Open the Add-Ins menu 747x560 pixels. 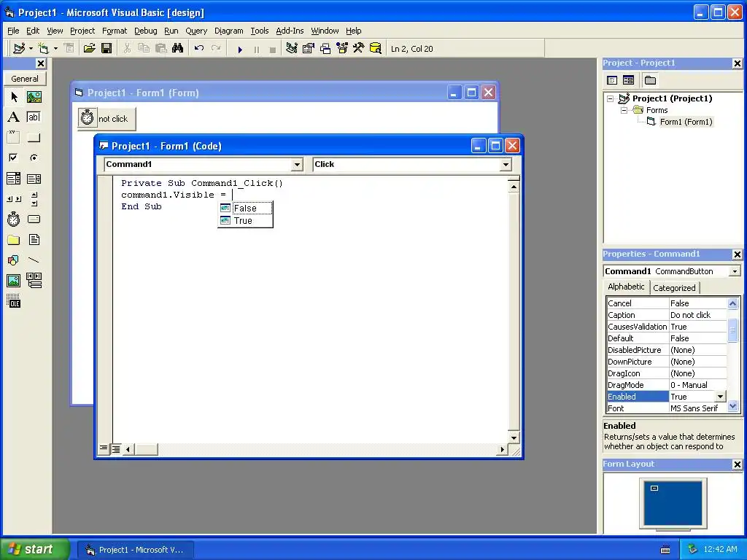(x=290, y=31)
